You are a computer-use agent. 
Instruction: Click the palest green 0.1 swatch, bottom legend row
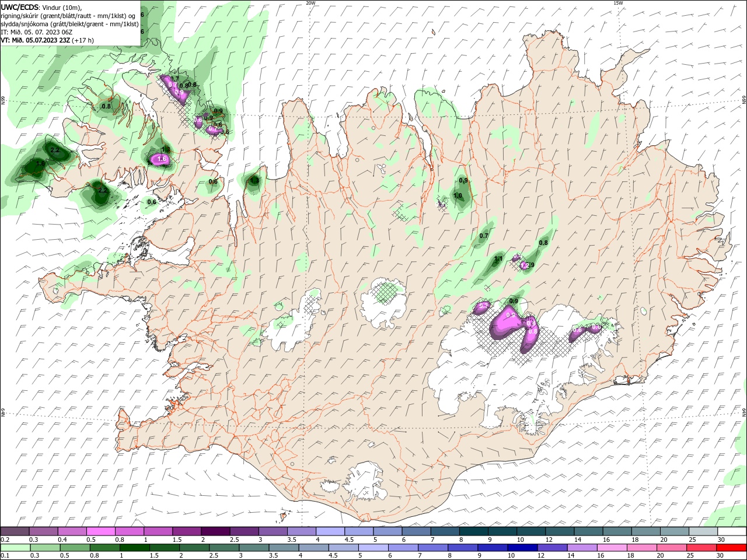coord(15,548)
